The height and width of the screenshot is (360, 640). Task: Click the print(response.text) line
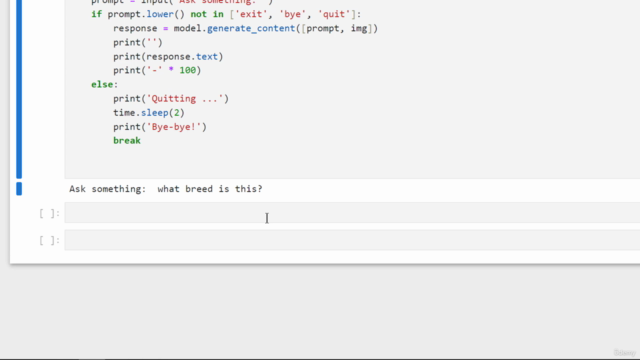168,57
